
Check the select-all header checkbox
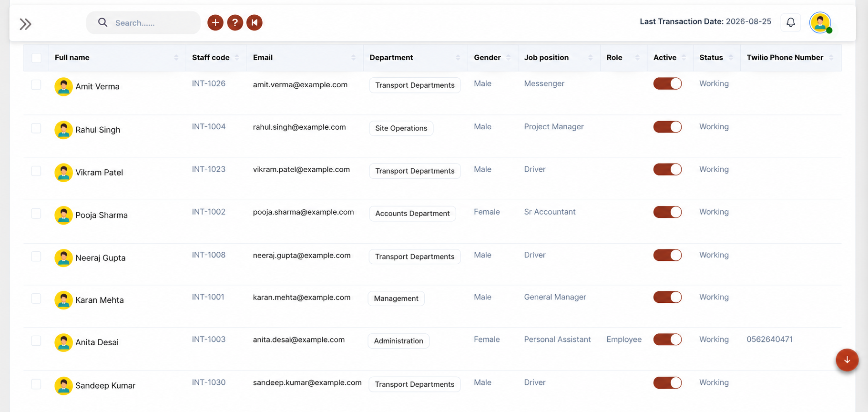coord(36,58)
